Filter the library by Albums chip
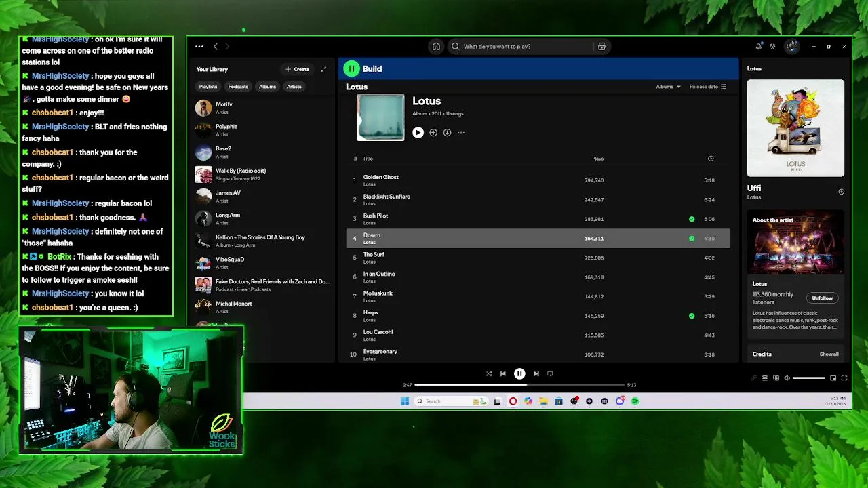The image size is (868, 488). click(x=267, y=87)
